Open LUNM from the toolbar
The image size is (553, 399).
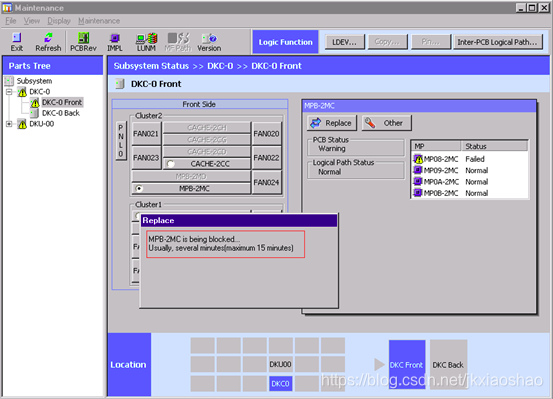click(146, 42)
